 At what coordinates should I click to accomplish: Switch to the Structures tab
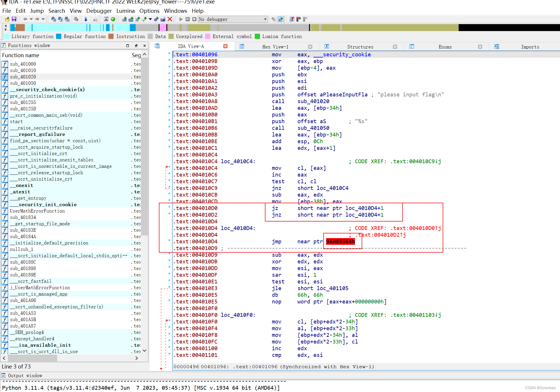(360, 47)
